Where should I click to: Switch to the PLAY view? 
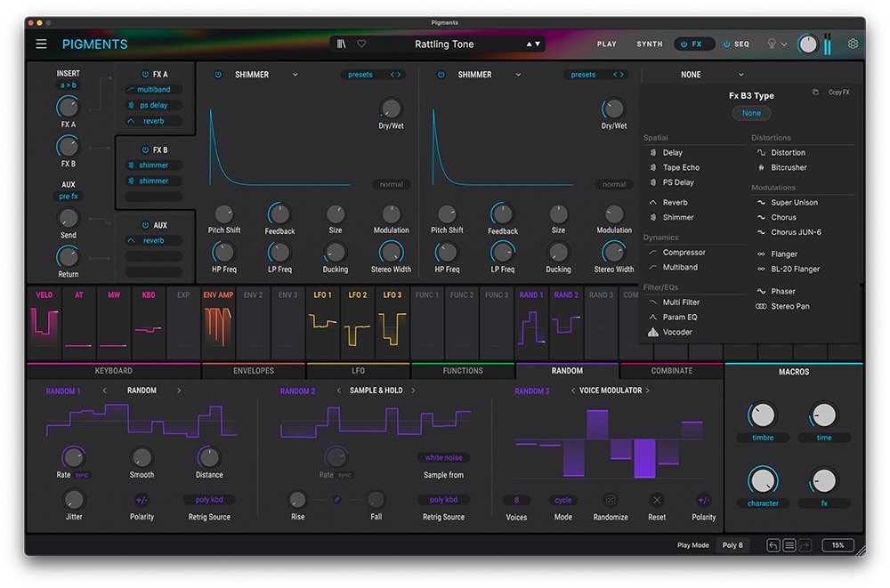click(606, 44)
